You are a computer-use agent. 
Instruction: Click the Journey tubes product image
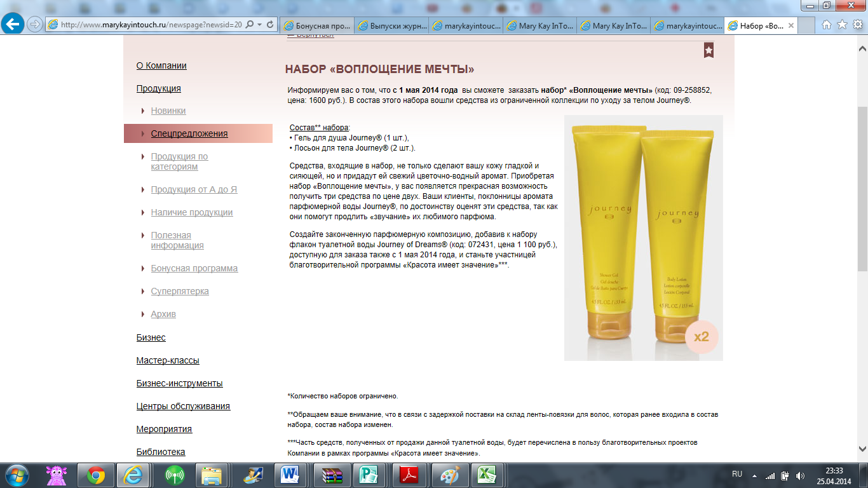tap(644, 238)
